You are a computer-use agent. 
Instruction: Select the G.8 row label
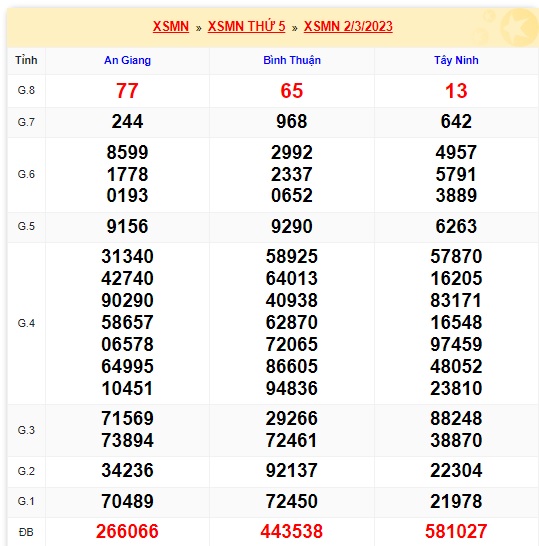(x=26, y=90)
